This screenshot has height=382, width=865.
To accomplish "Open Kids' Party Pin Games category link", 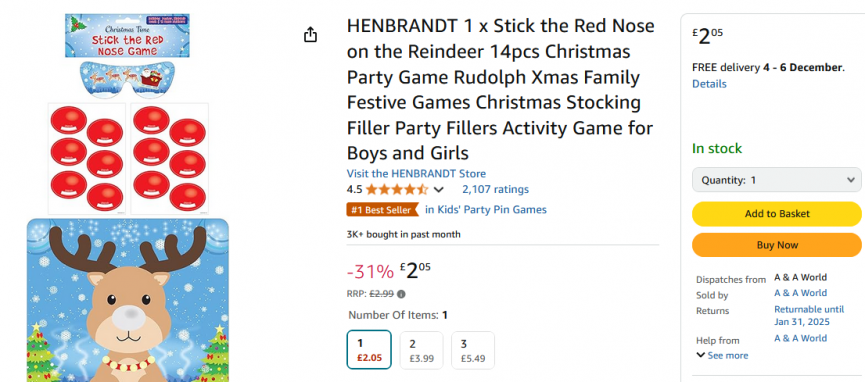I will [x=485, y=210].
